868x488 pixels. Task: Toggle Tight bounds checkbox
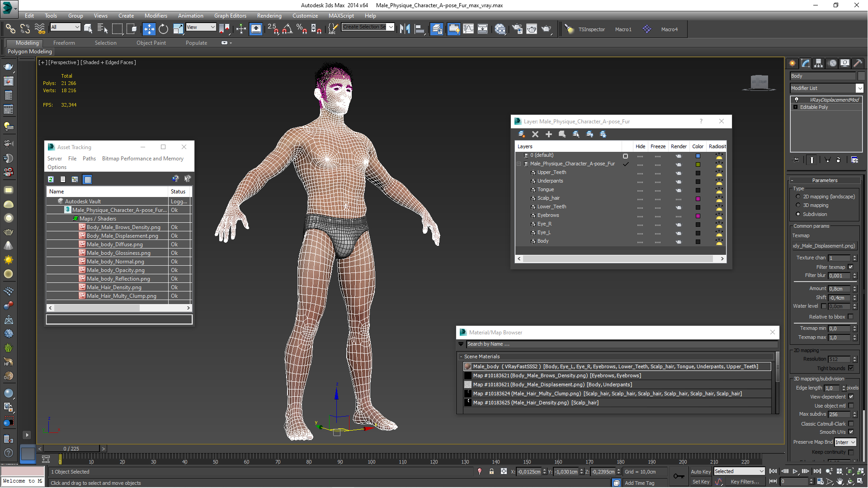(x=851, y=368)
